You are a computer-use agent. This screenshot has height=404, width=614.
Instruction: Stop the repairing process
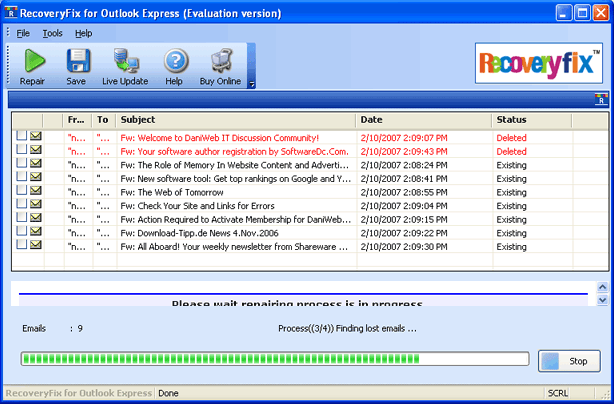[569, 361]
